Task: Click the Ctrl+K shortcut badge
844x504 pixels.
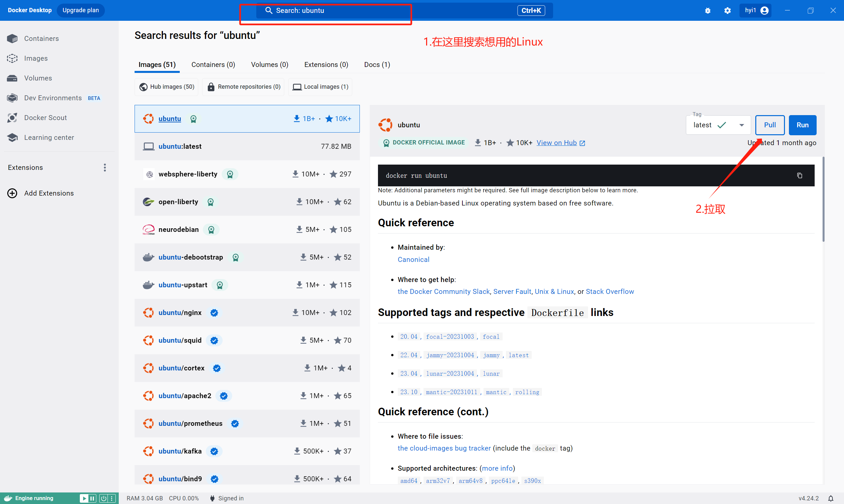Action: 531,11
